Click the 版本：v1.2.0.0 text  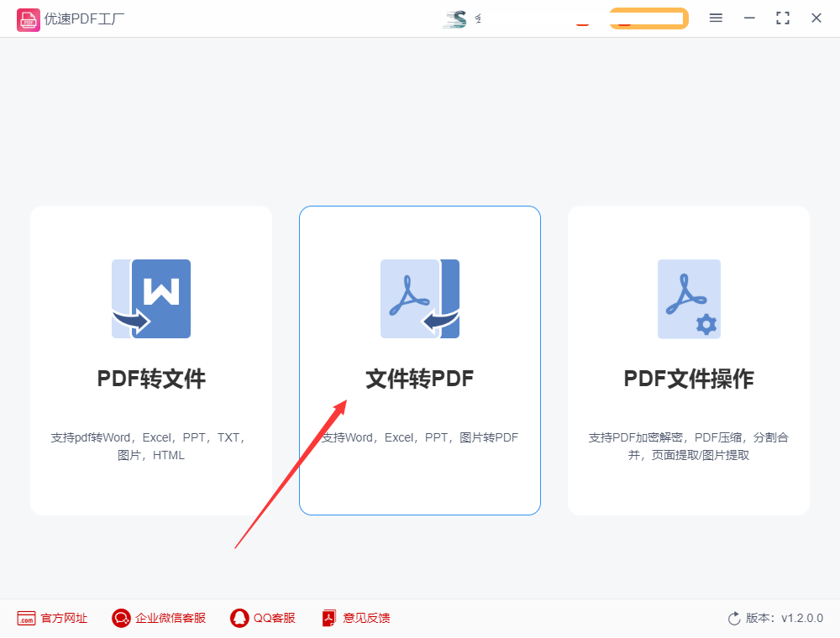785,618
